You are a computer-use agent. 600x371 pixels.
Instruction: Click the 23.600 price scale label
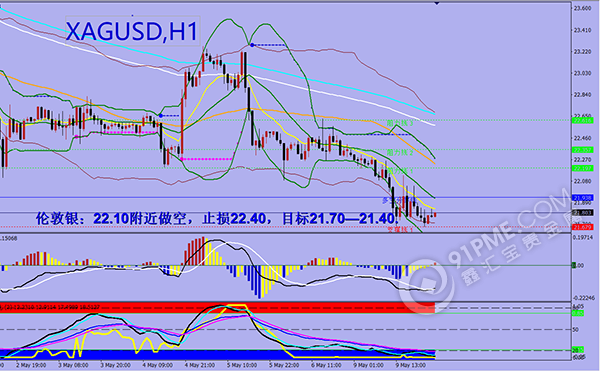[x=582, y=8]
